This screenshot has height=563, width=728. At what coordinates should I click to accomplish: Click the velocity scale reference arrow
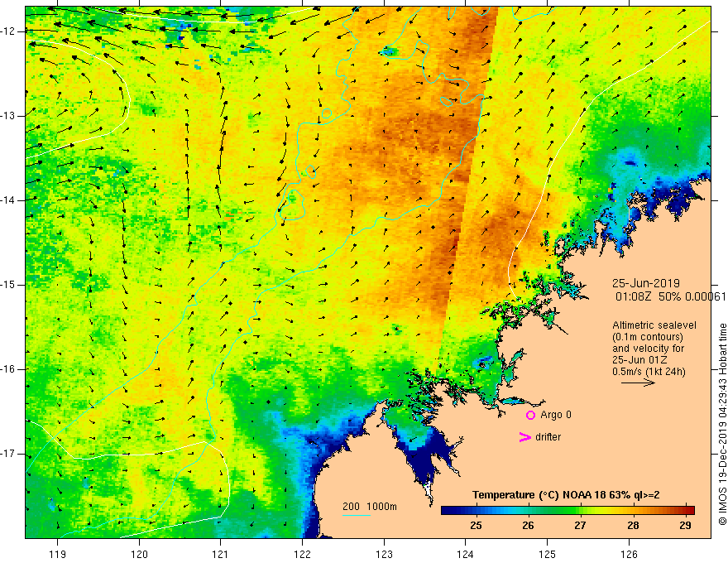click(638, 383)
